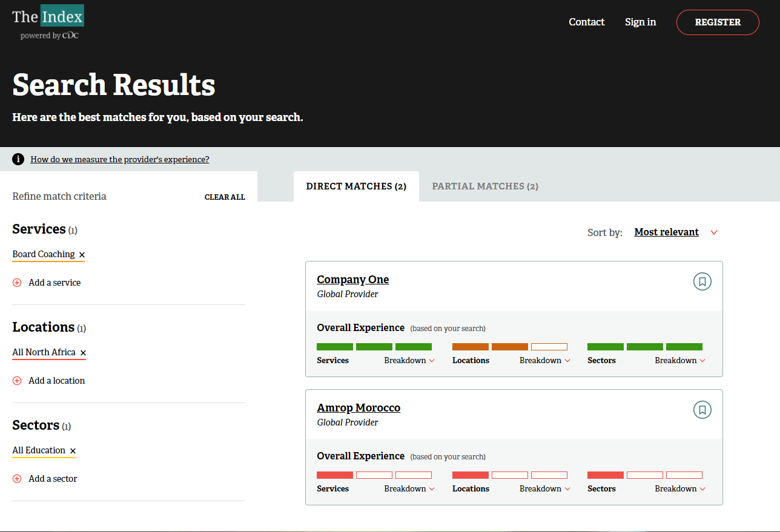Expand Sectors Breakdown for Amrop Morocco
780x532 pixels.
coord(679,489)
